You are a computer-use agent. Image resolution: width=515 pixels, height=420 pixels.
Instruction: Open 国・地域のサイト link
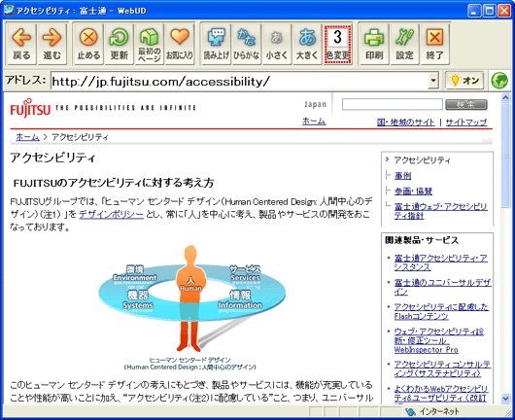point(406,122)
